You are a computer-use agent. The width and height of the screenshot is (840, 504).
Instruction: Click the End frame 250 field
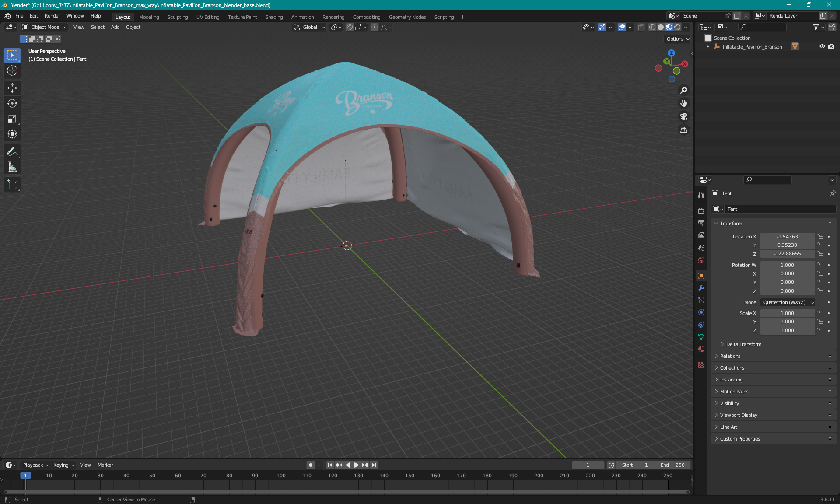click(672, 465)
